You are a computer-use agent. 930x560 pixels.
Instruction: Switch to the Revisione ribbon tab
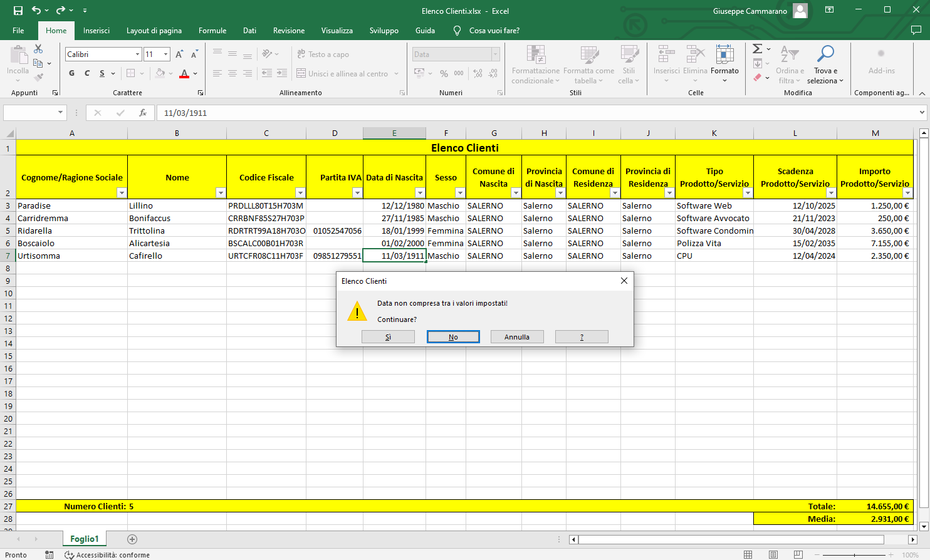[x=289, y=31]
